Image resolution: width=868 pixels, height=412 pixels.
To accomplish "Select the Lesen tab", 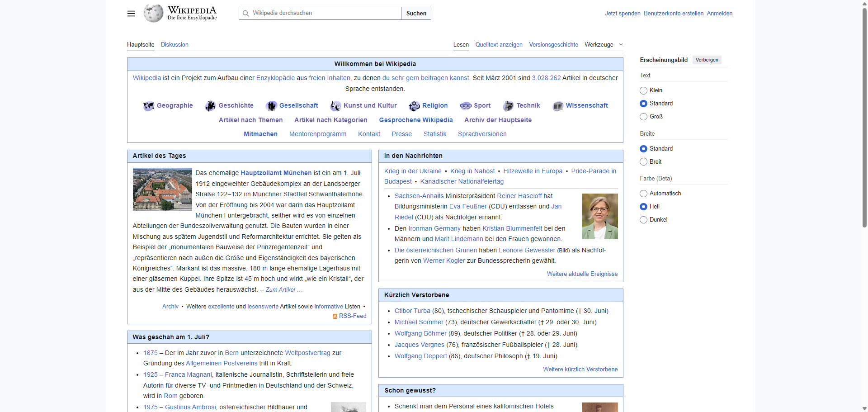I will point(461,45).
